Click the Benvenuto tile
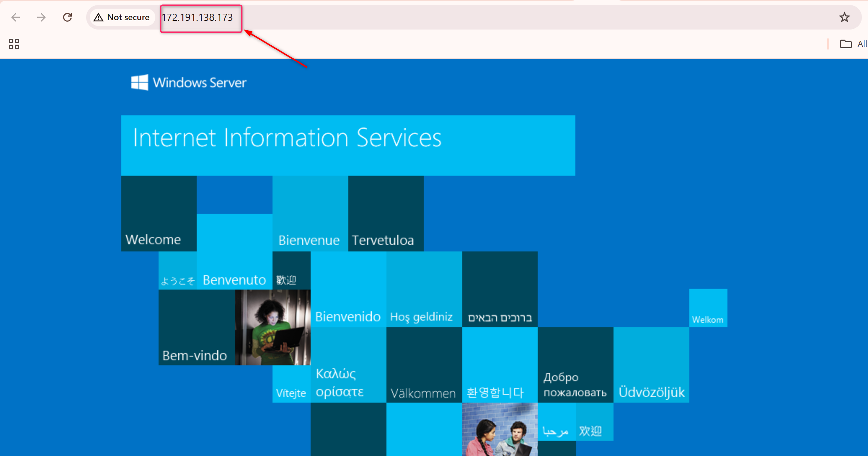The height and width of the screenshot is (456, 868). click(235, 252)
